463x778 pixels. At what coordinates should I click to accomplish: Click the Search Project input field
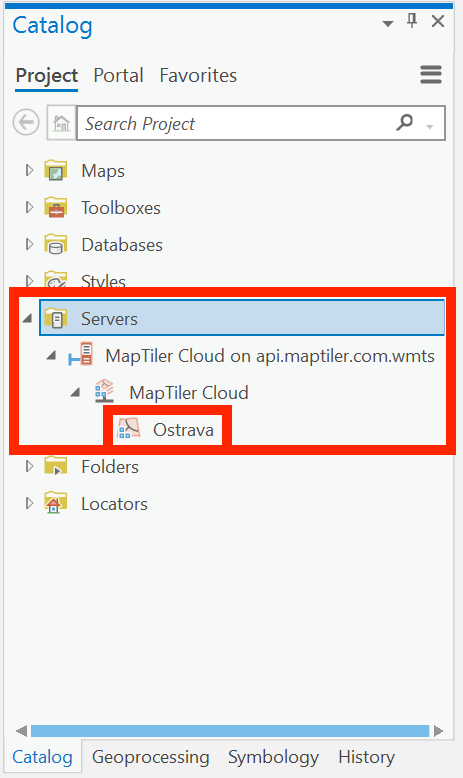(238, 123)
